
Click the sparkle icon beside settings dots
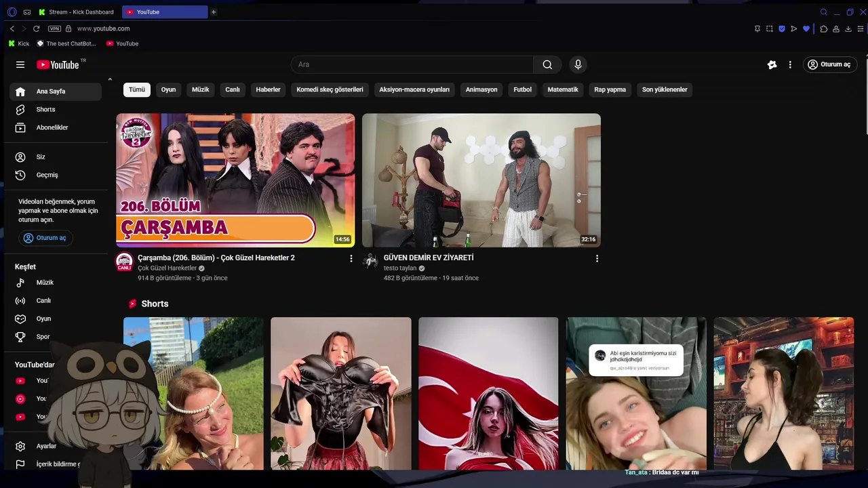click(x=772, y=64)
